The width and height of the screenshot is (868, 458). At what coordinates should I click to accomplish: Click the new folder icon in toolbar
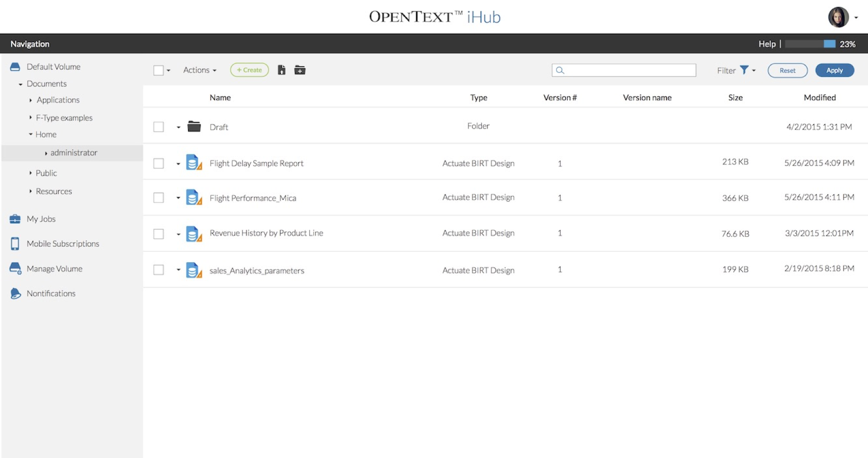click(x=300, y=70)
